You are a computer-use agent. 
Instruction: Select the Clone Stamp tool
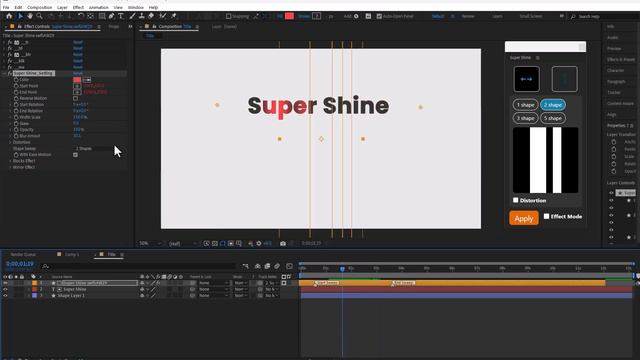142,16
